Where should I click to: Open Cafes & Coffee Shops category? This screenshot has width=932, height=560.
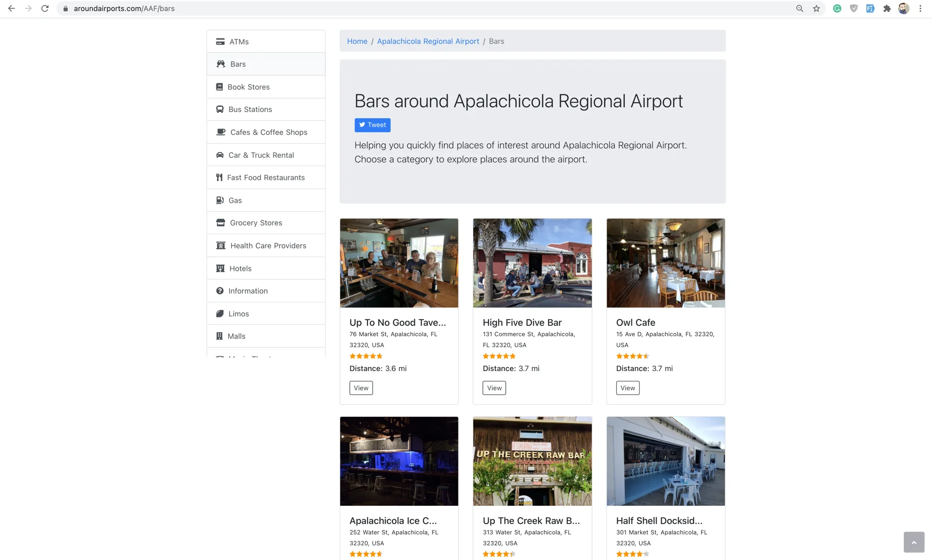tap(266, 132)
